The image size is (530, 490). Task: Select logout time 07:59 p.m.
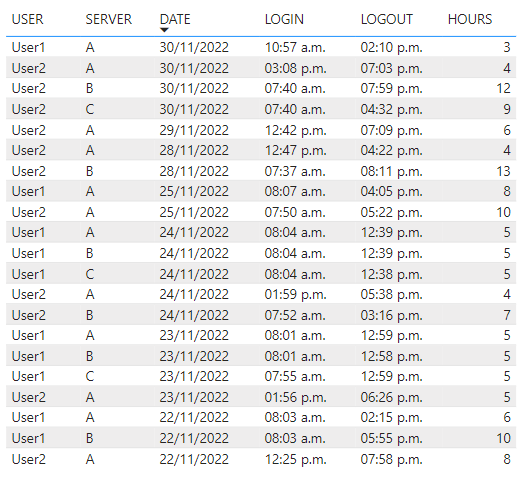tap(391, 89)
